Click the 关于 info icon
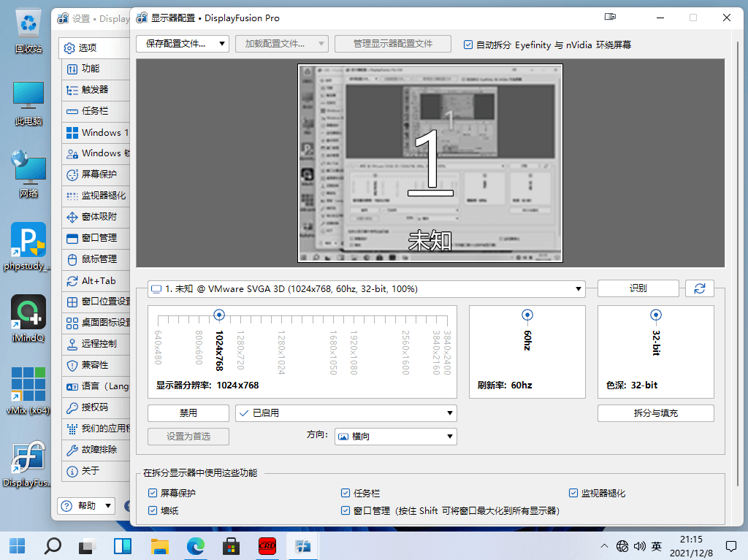The width and height of the screenshot is (748, 560). pyautogui.click(x=72, y=472)
